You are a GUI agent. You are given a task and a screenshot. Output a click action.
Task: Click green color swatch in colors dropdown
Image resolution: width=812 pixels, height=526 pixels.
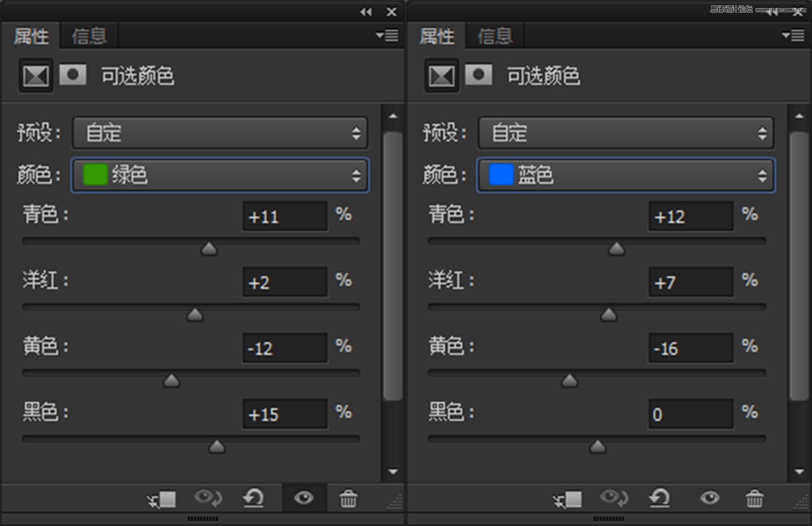tap(95, 175)
